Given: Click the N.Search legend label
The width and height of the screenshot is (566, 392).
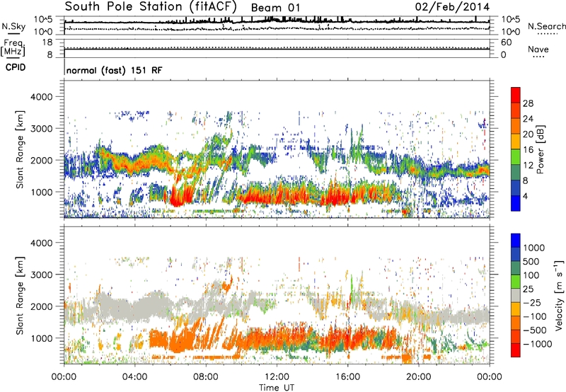Looking at the screenshot, I should click(546, 26).
